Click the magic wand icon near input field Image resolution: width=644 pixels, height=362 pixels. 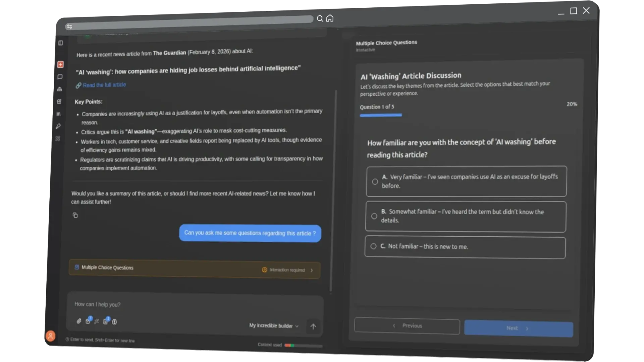click(97, 321)
